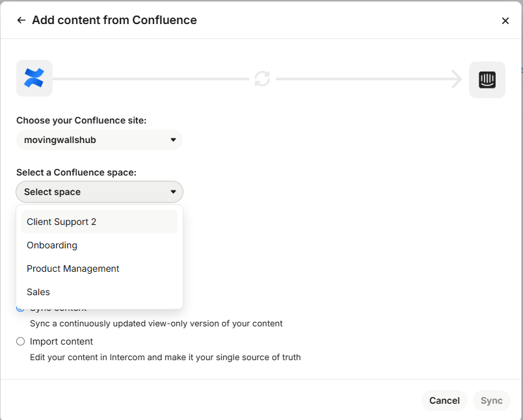The height and width of the screenshot is (420, 523).
Task: Pick the Sales space option
Action: coord(38,292)
